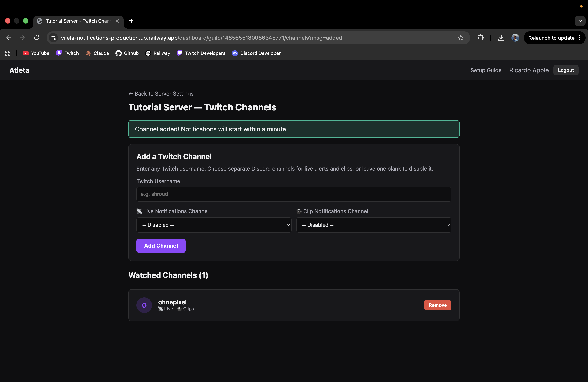The height and width of the screenshot is (382, 588).
Task: Open the Github bookmark
Action: click(x=127, y=53)
